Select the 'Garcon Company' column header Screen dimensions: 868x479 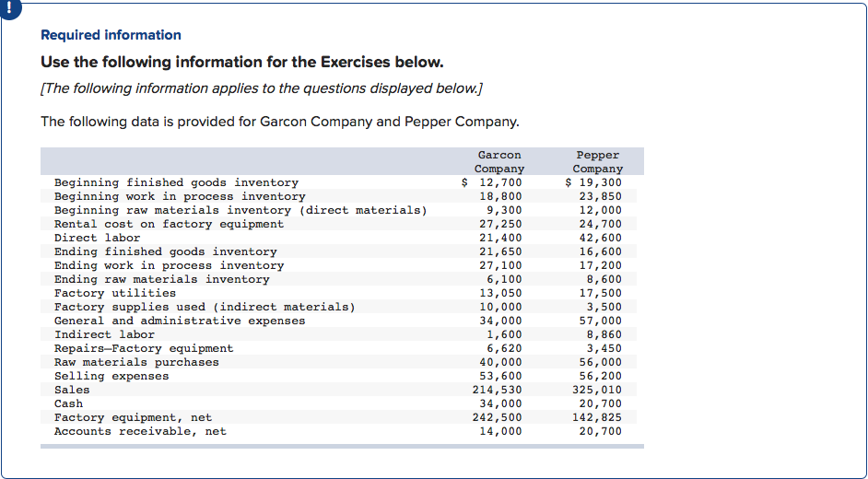499,161
